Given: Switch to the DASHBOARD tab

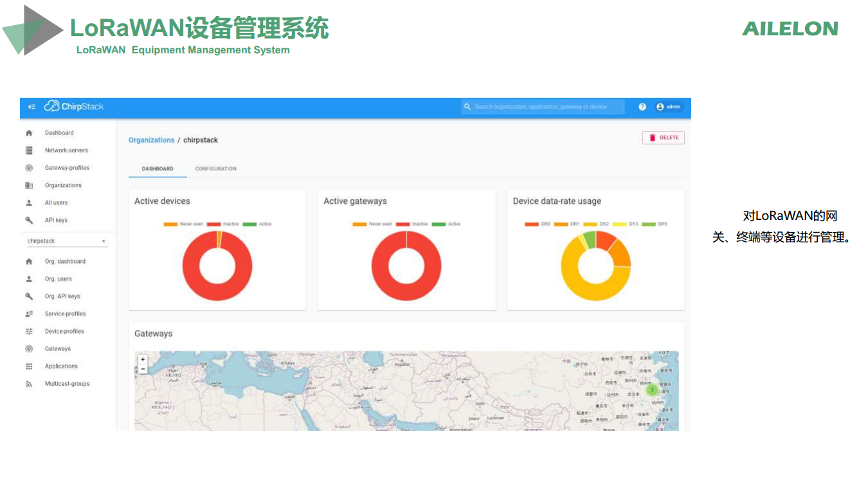Looking at the screenshot, I should (158, 168).
